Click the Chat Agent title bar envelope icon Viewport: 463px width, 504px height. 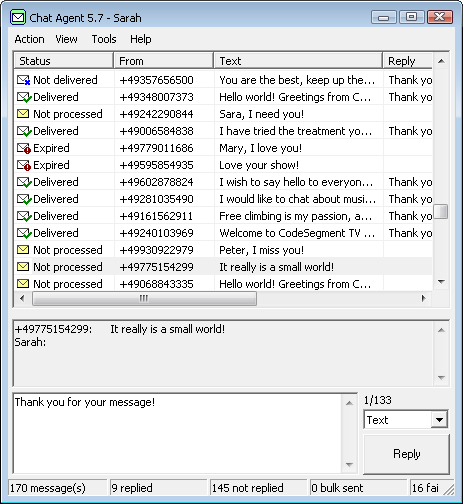pos(18,17)
